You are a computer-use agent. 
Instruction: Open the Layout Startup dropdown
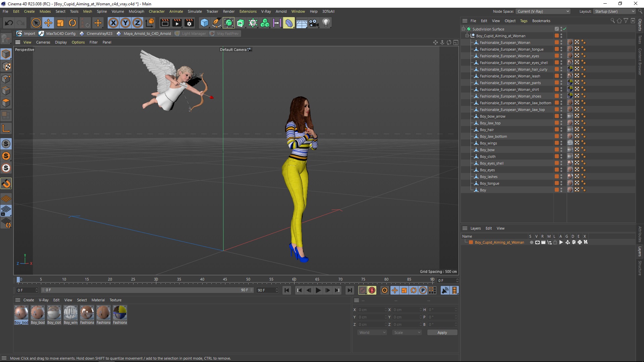tap(614, 11)
